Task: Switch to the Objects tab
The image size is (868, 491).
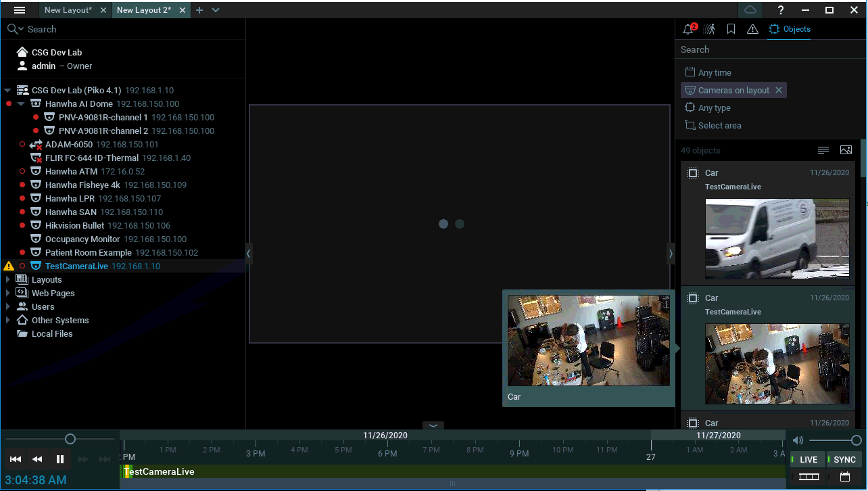Action: pyautogui.click(x=790, y=29)
